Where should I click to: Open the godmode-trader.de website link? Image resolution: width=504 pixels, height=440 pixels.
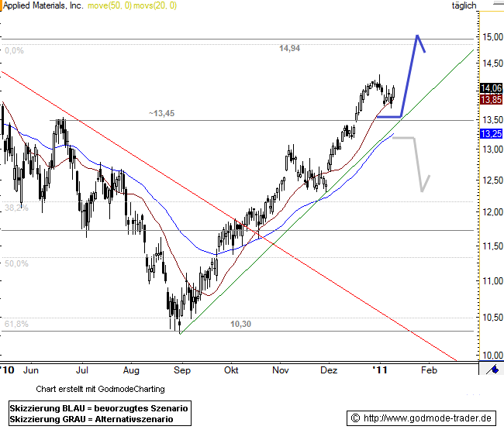pos(421,418)
